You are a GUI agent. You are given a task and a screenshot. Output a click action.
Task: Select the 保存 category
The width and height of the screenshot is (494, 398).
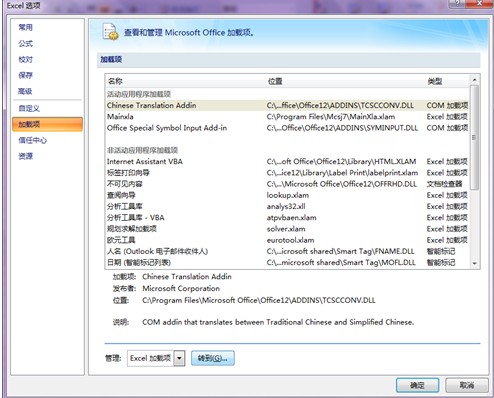25,75
